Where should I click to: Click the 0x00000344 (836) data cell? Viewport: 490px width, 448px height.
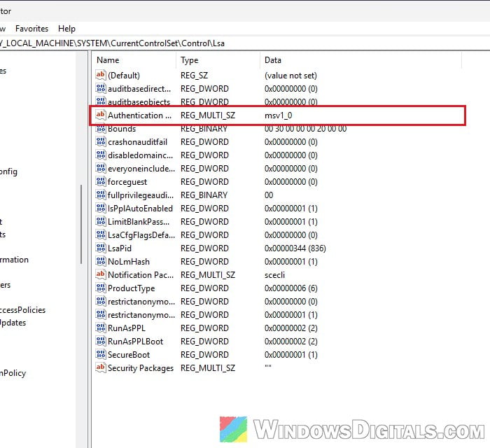click(x=295, y=248)
